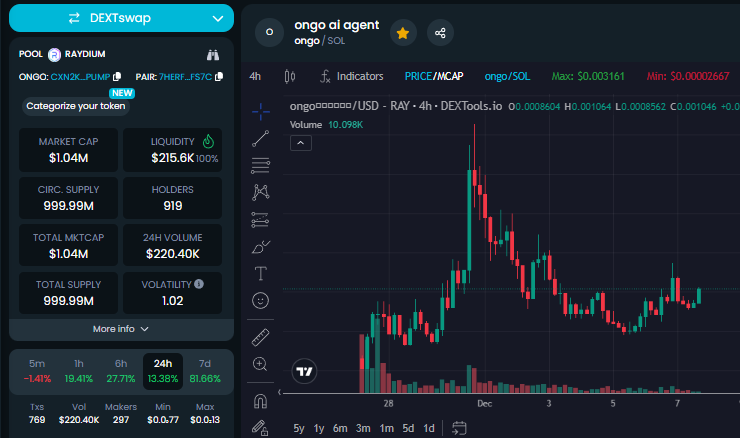The width and height of the screenshot is (740, 438).
Task: Open the 4h chart interval selector
Action: point(255,76)
